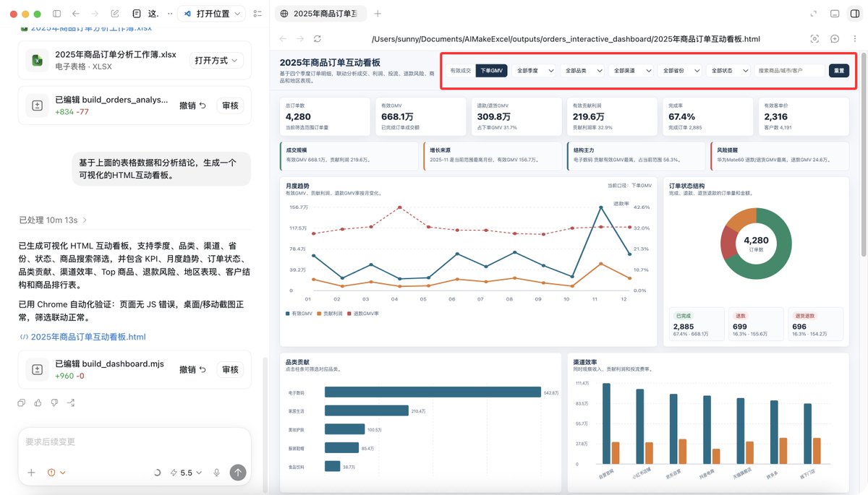Click the 重置 reset button
This screenshot has width=868, height=495.
click(839, 71)
